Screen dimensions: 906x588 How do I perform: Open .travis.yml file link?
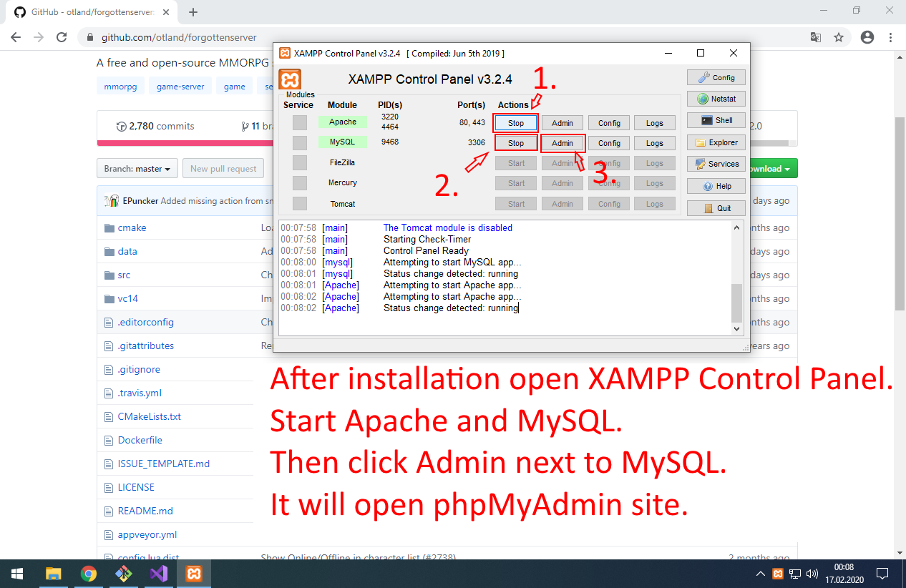(x=140, y=393)
